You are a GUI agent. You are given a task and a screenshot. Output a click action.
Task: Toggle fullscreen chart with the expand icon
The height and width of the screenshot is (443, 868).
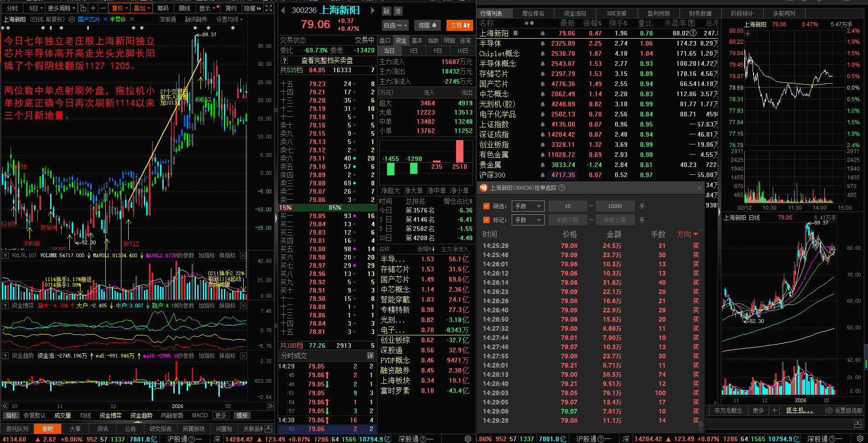269,8
